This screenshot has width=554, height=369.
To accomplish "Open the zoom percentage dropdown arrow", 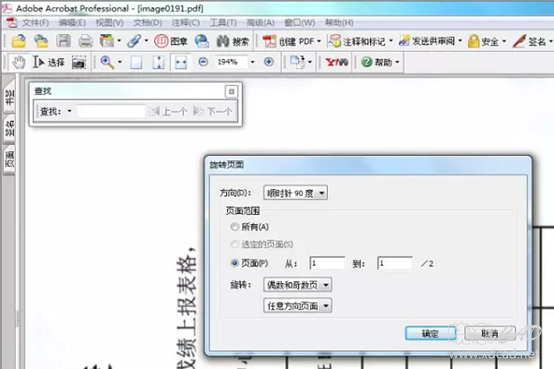I will (253, 62).
